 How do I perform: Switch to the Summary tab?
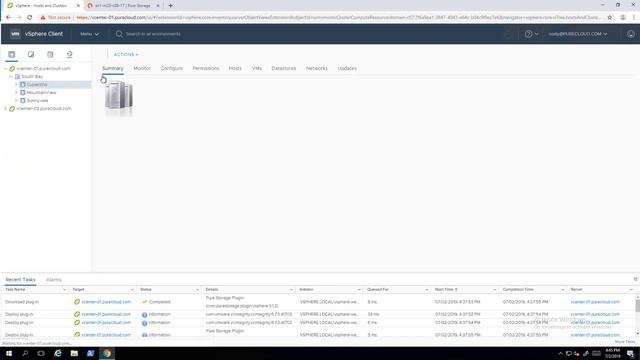click(x=113, y=68)
